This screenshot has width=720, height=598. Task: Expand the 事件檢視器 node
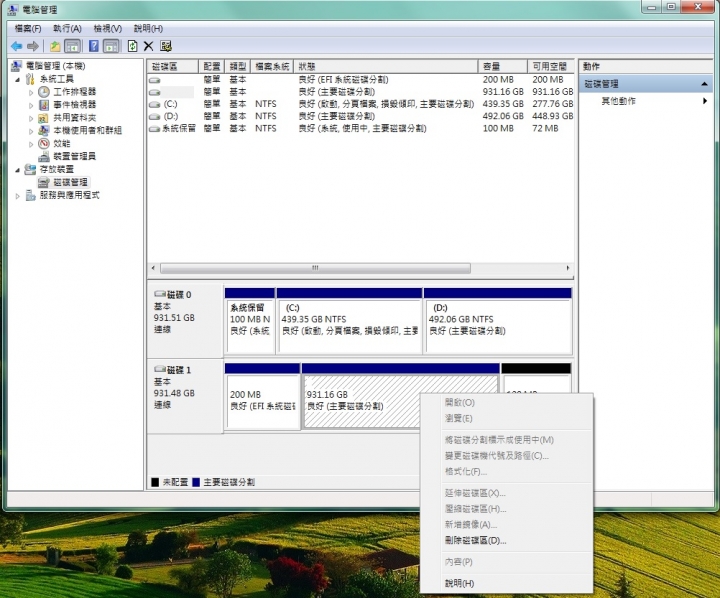(x=31, y=105)
